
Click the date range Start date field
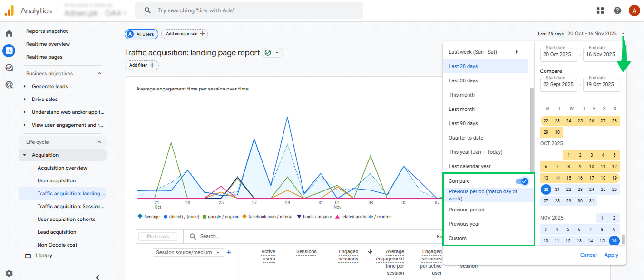(x=558, y=54)
